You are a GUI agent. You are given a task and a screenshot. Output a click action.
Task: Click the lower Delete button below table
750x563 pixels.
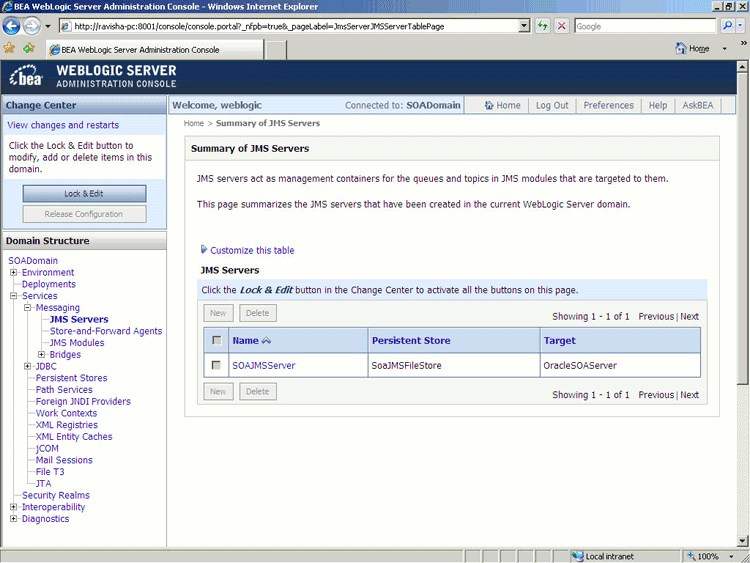(257, 391)
